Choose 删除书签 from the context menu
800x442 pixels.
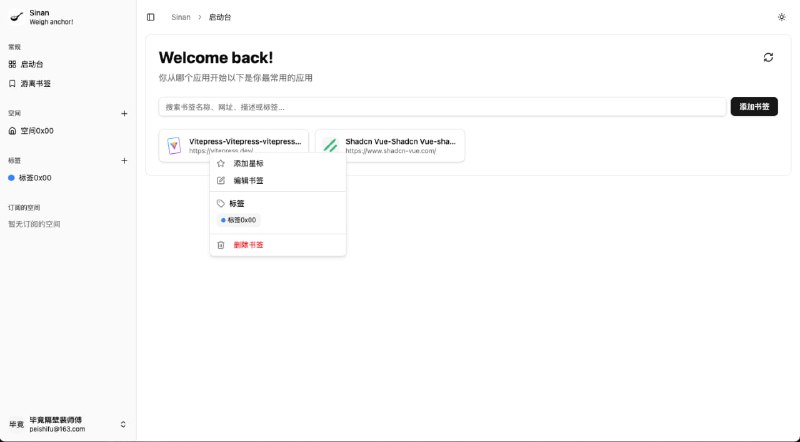[248, 245]
